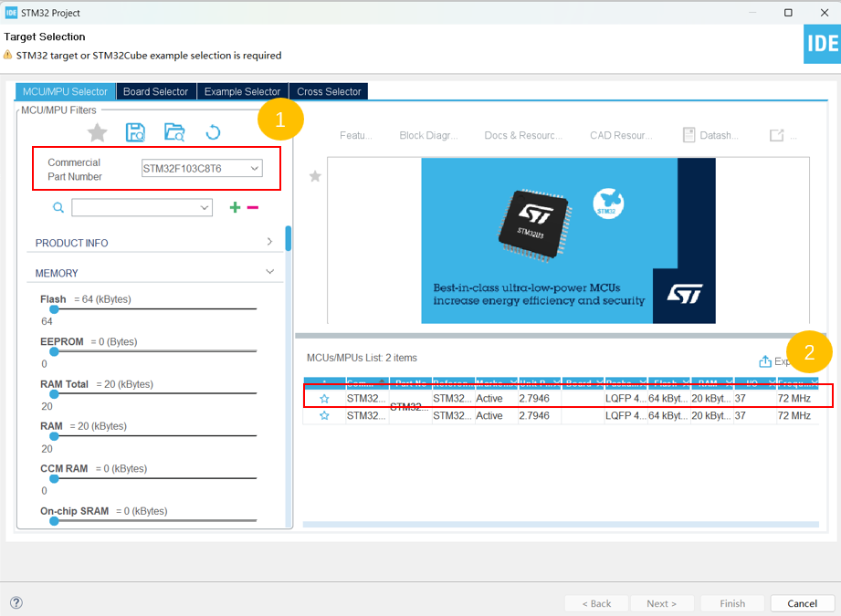841x616 pixels.
Task: Click the 'MCUs/MPUs List: 2 items' label
Action: pyautogui.click(x=362, y=358)
